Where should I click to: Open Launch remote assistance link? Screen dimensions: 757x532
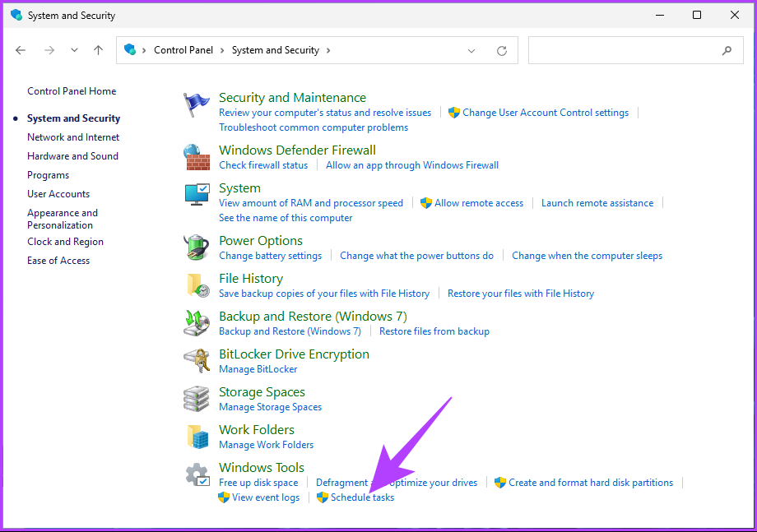click(597, 203)
